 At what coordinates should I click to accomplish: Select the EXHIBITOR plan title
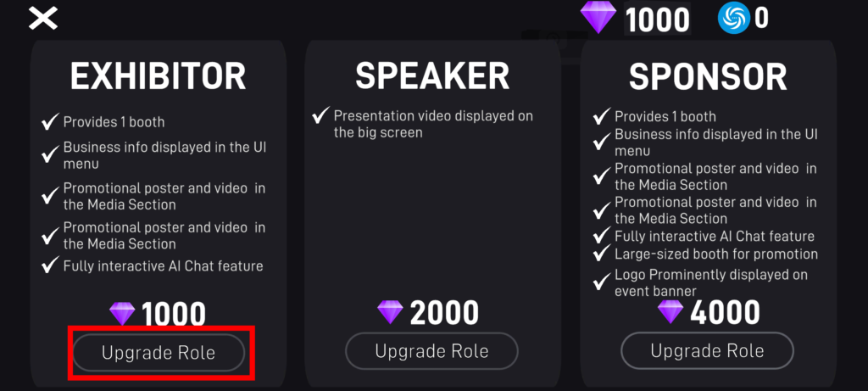[x=158, y=76]
